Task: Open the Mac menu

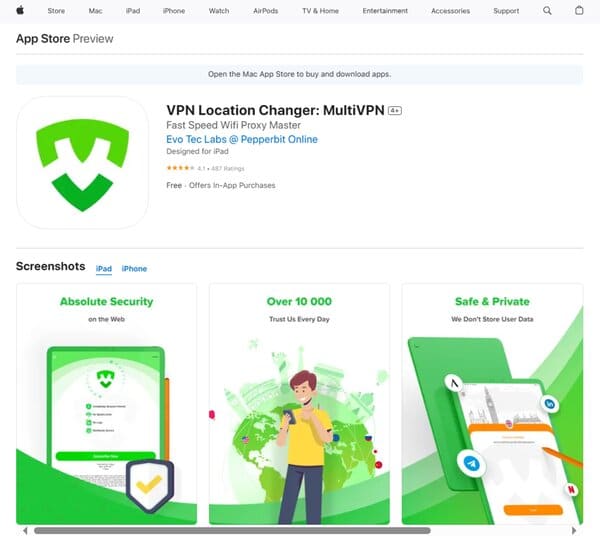Action: [x=95, y=11]
